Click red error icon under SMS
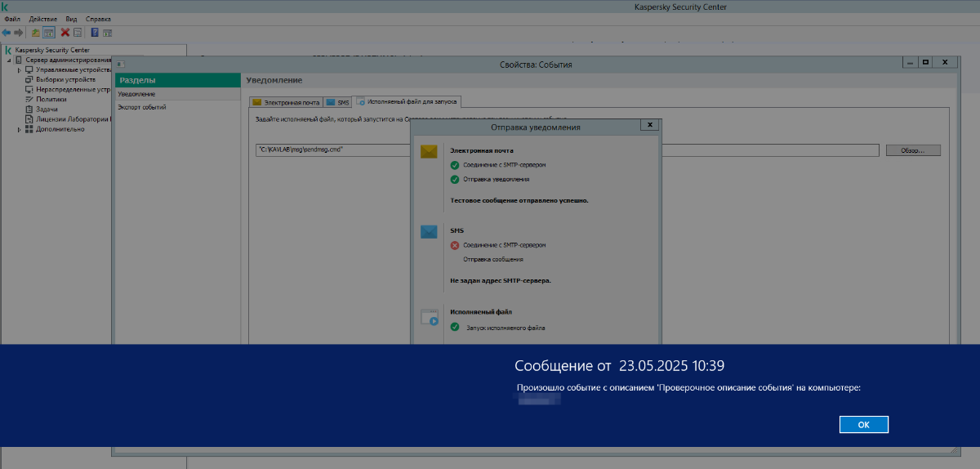980x469 pixels. pos(455,245)
